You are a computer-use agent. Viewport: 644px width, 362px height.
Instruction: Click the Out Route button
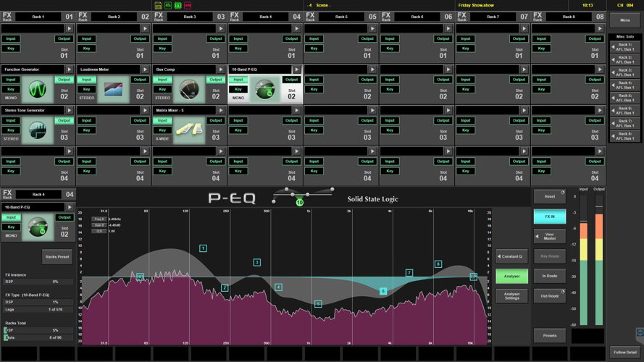click(550, 296)
